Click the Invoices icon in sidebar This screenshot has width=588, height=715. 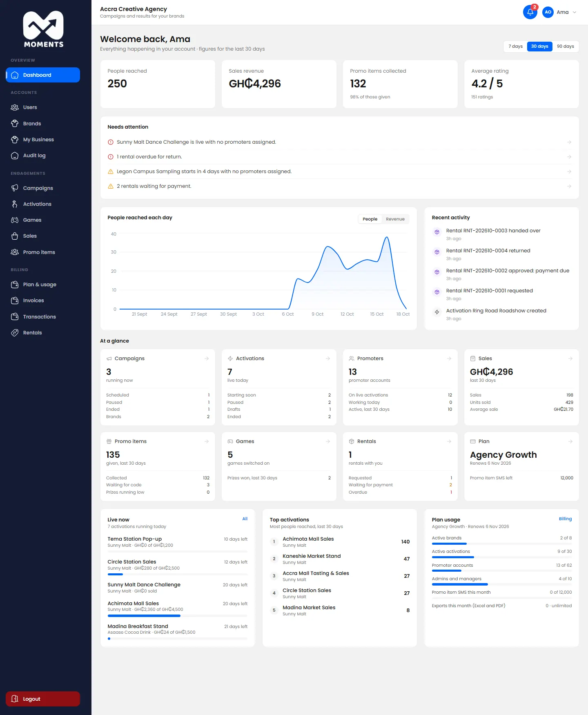tap(15, 301)
